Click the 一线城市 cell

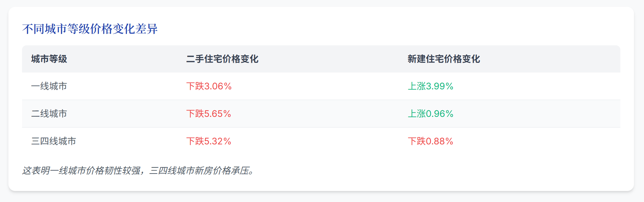[49, 86]
